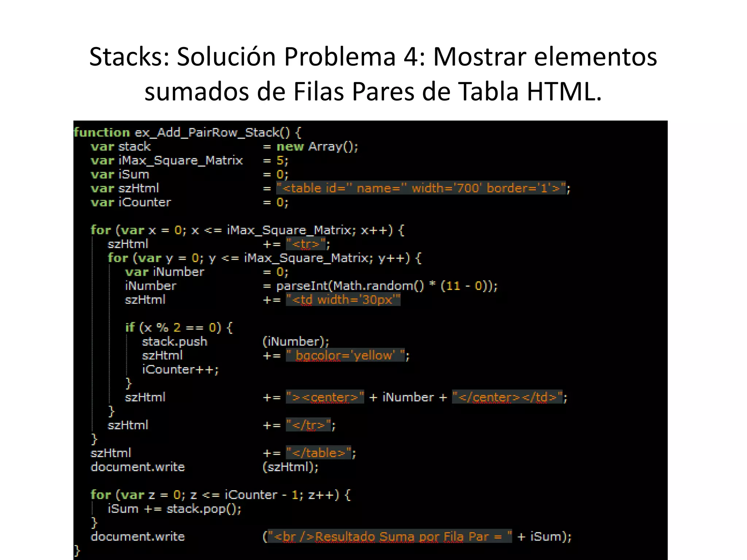
Task: Click the '"><center>"' string literal
Action: (325, 397)
